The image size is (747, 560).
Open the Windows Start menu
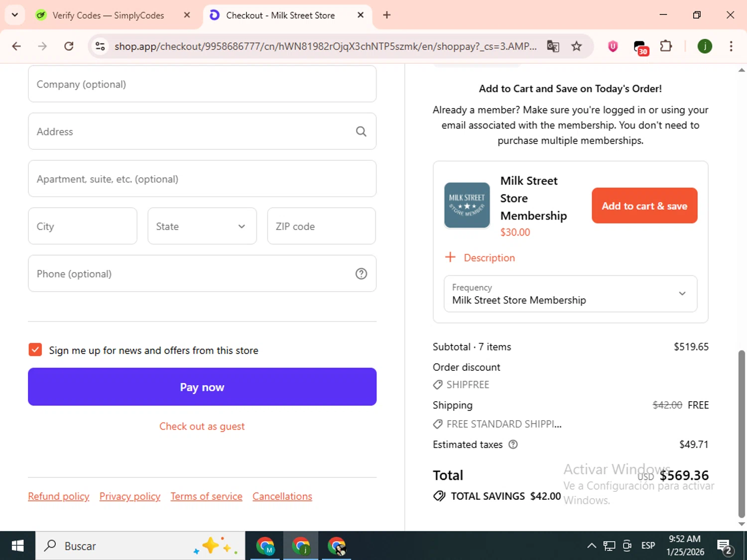(x=17, y=546)
